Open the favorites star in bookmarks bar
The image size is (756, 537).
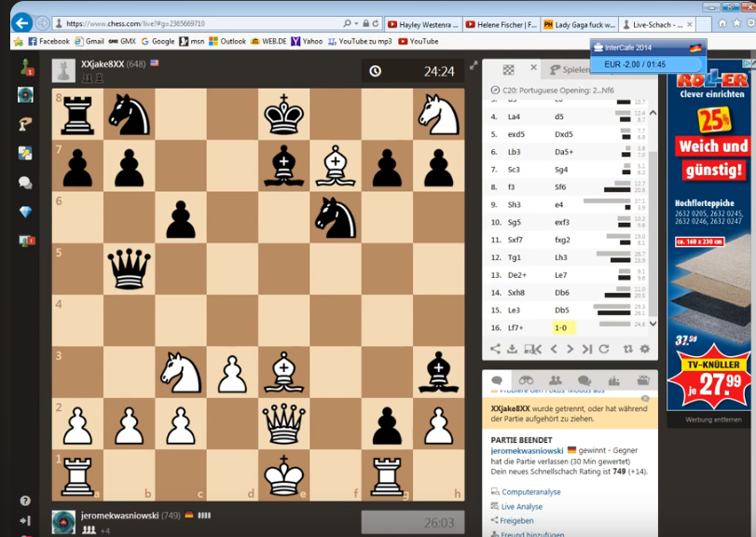19,41
